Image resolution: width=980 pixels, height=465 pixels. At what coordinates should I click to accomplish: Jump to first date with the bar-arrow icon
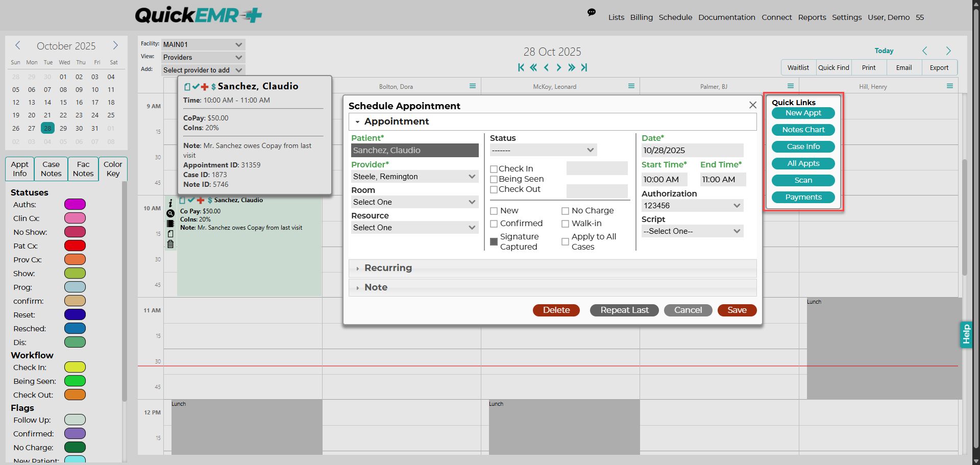(521, 67)
